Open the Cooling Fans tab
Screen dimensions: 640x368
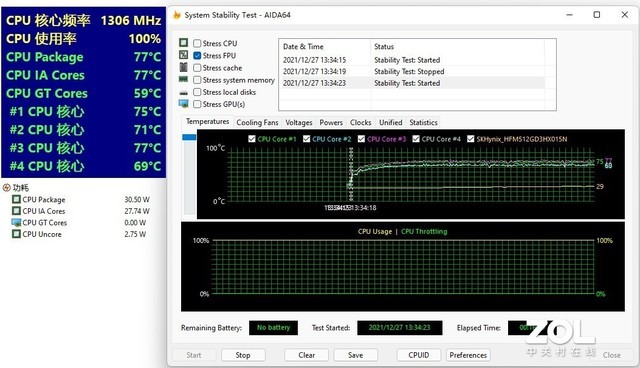click(257, 122)
